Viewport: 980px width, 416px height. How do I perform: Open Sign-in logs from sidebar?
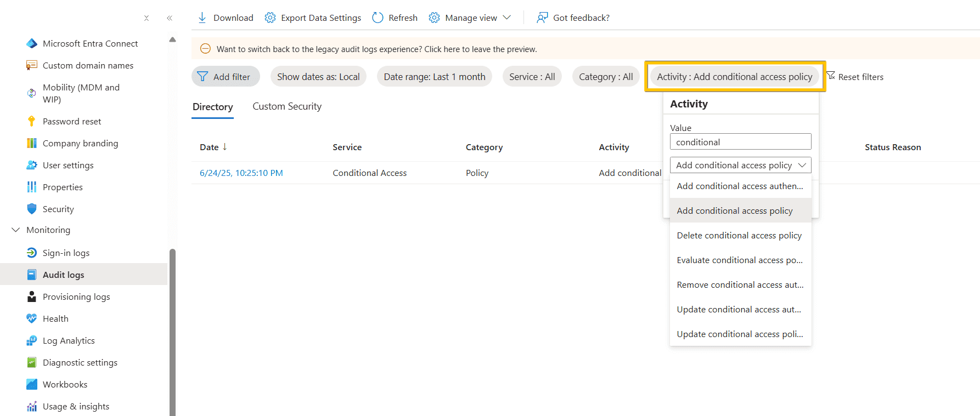pos(66,253)
